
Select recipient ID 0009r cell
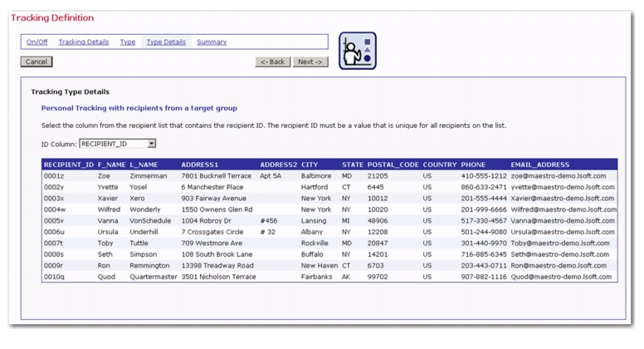pos(53,266)
